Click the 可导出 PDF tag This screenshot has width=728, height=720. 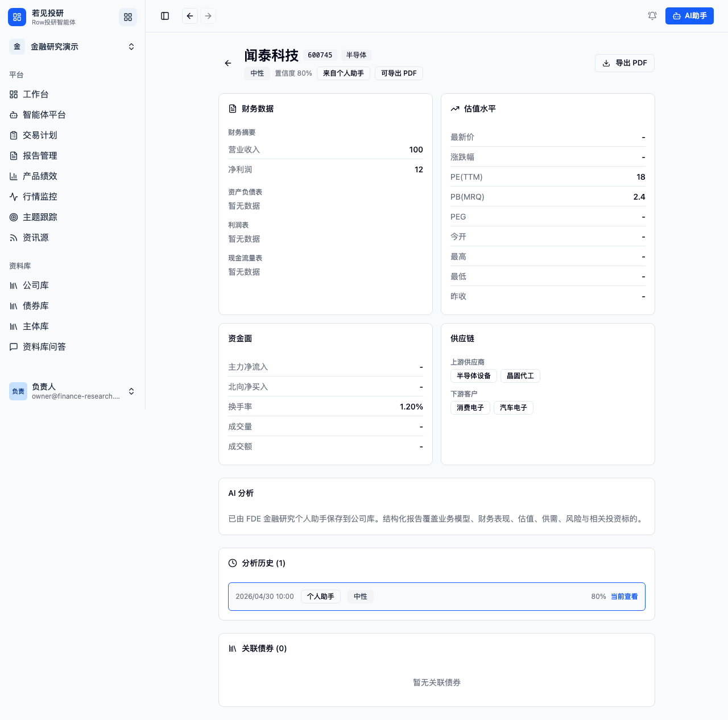399,73
